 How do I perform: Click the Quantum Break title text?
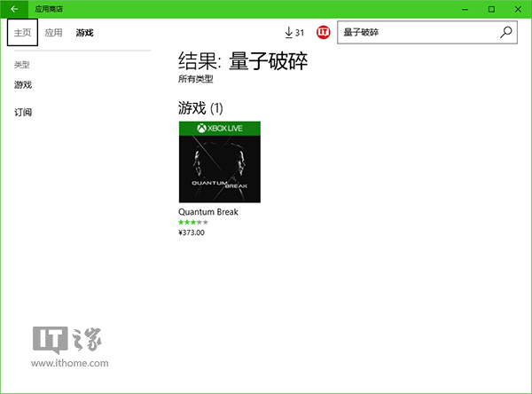(x=208, y=212)
